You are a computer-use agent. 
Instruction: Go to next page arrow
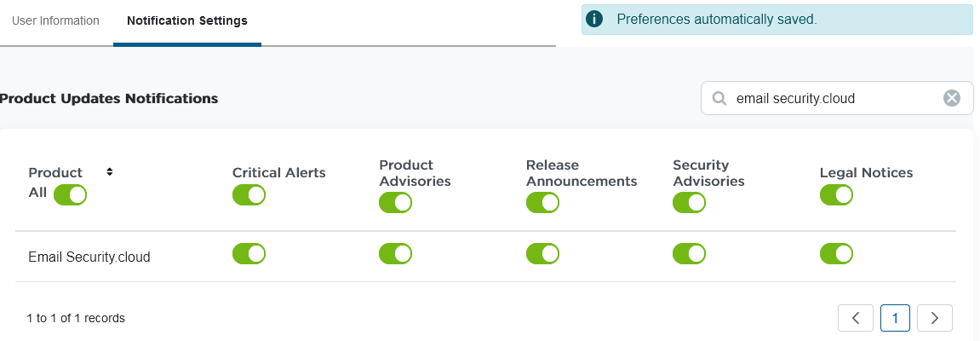[x=935, y=318]
